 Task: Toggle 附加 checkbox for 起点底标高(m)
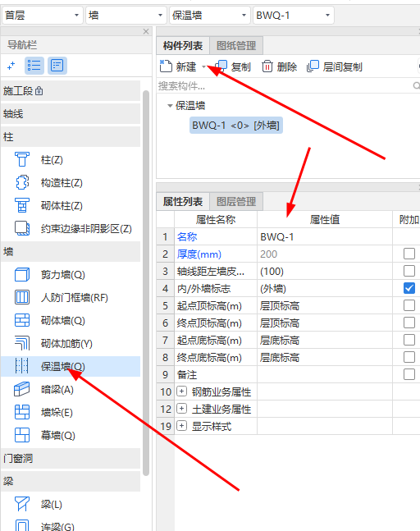coord(409,340)
